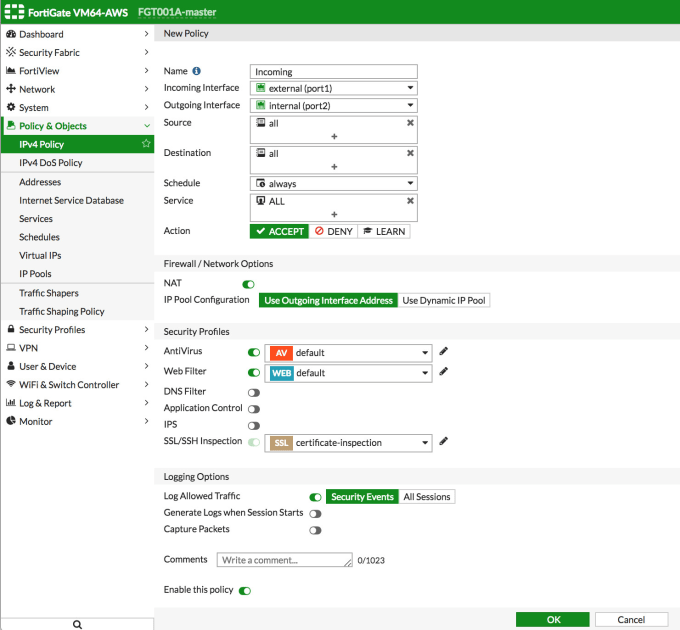This screenshot has width=680, height=630.
Task: Click the WiFi & Switch Controller wifi icon
Action: pyautogui.click(x=11, y=384)
